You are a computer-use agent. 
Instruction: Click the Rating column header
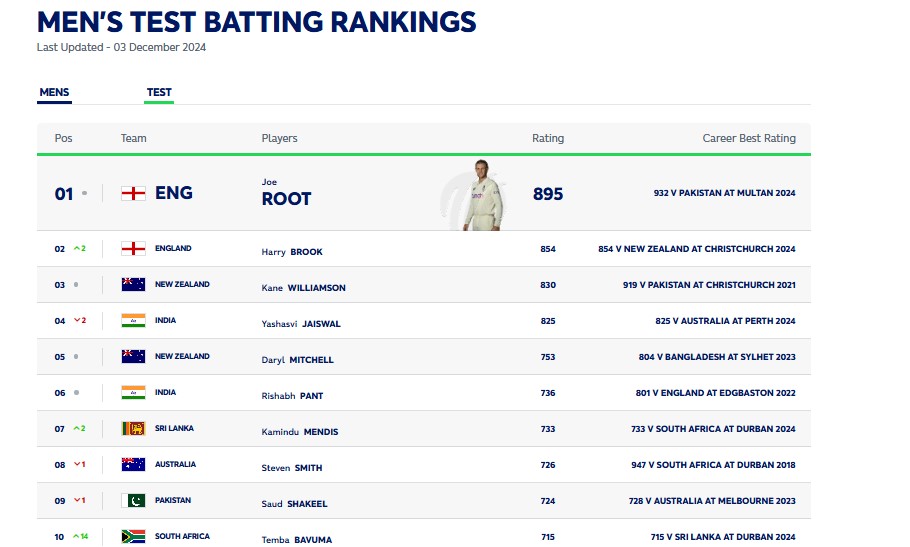pos(547,138)
